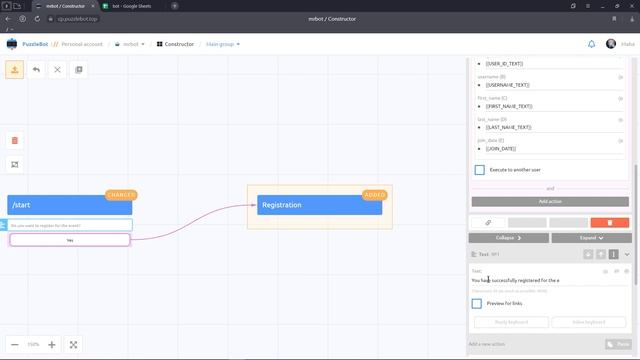Click the dark info icon in Text action header

click(613, 254)
